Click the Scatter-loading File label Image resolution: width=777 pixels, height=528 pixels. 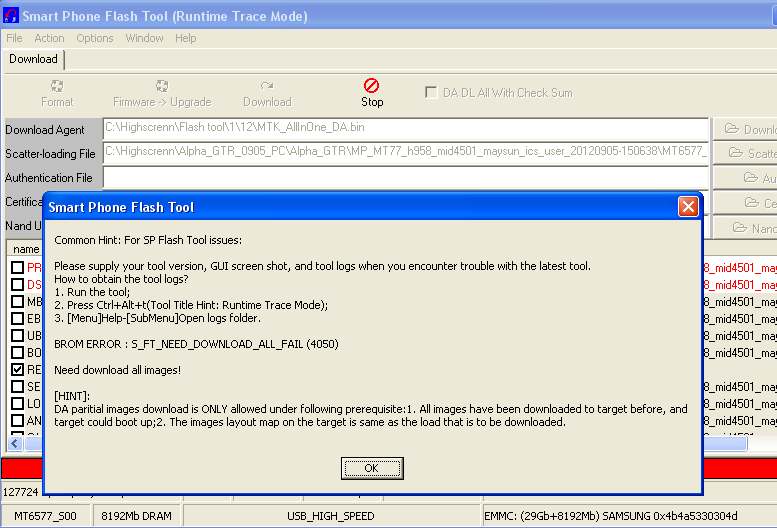pos(50,154)
